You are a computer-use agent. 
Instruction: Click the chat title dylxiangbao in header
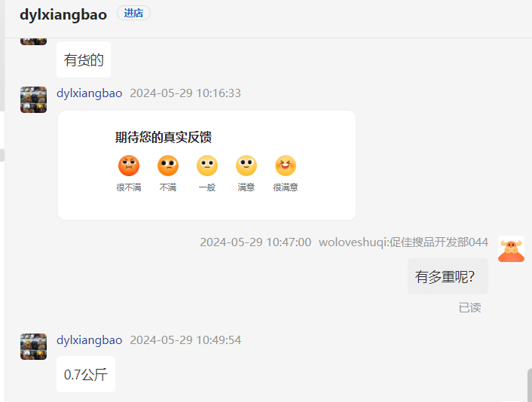click(63, 14)
